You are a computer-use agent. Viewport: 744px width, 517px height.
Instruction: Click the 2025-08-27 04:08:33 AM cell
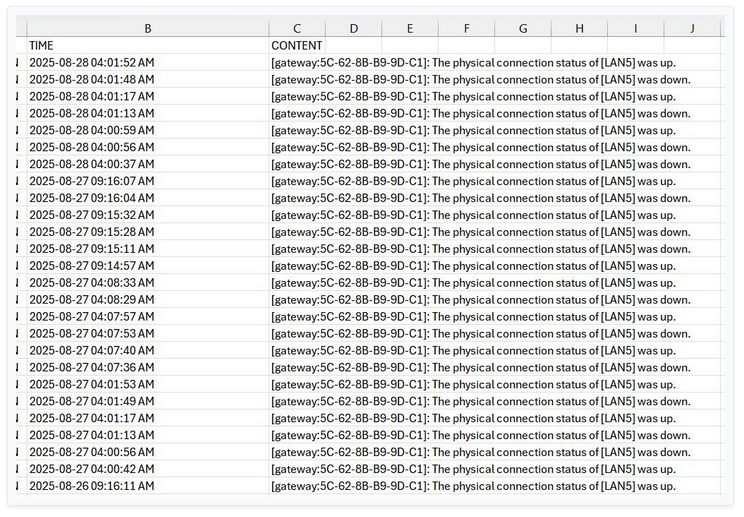click(148, 283)
